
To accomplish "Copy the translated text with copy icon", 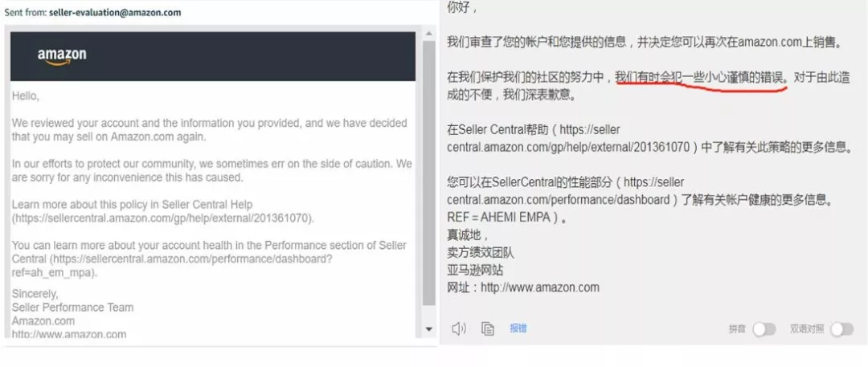I will click(487, 328).
